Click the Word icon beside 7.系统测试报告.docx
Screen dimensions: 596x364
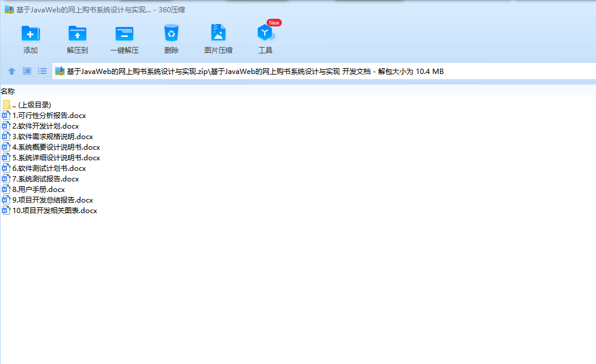6,179
